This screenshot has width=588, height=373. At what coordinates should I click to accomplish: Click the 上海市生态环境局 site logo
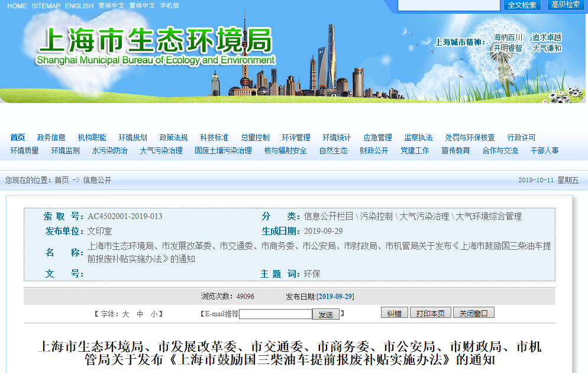coord(155,46)
